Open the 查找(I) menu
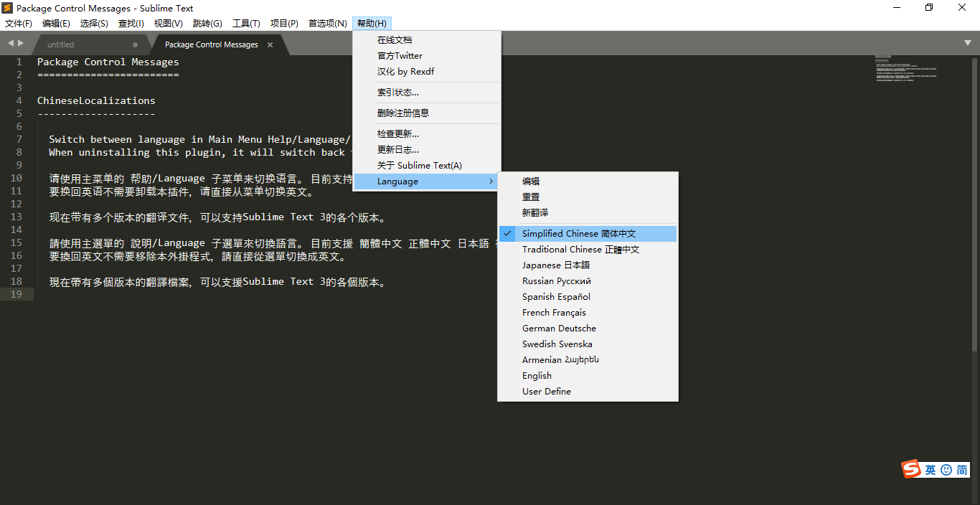Viewport: 980px width, 505px height. pos(131,24)
